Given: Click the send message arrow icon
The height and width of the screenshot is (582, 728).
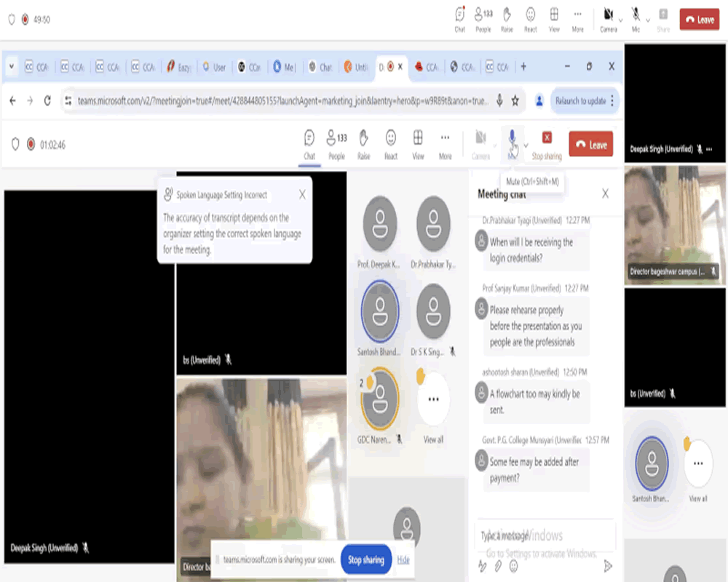Looking at the screenshot, I should point(608,565).
